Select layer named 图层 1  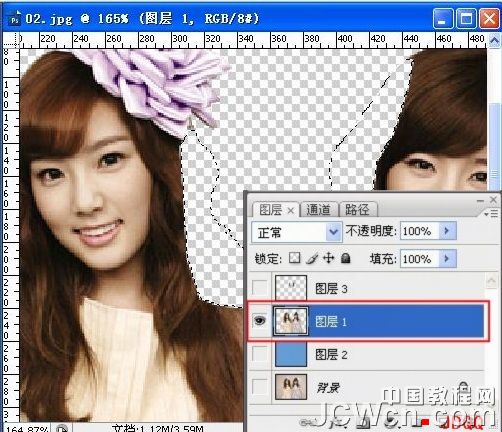pos(331,322)
